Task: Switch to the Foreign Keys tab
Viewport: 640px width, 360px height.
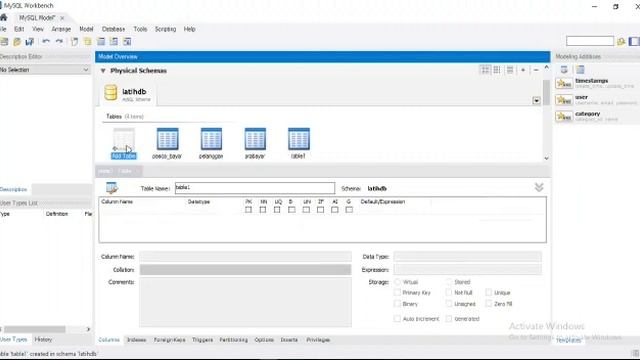Action: (x=169, y=340)
